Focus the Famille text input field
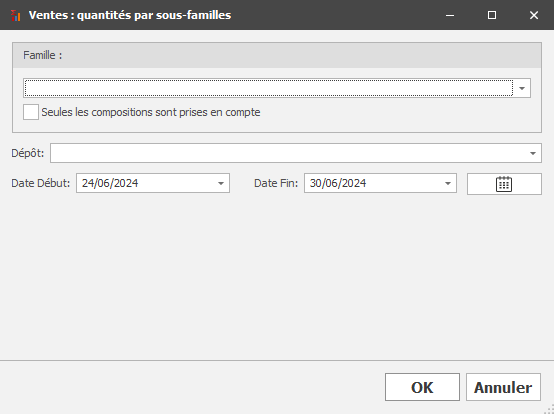The image size is (554, 414). coord(269,88)
